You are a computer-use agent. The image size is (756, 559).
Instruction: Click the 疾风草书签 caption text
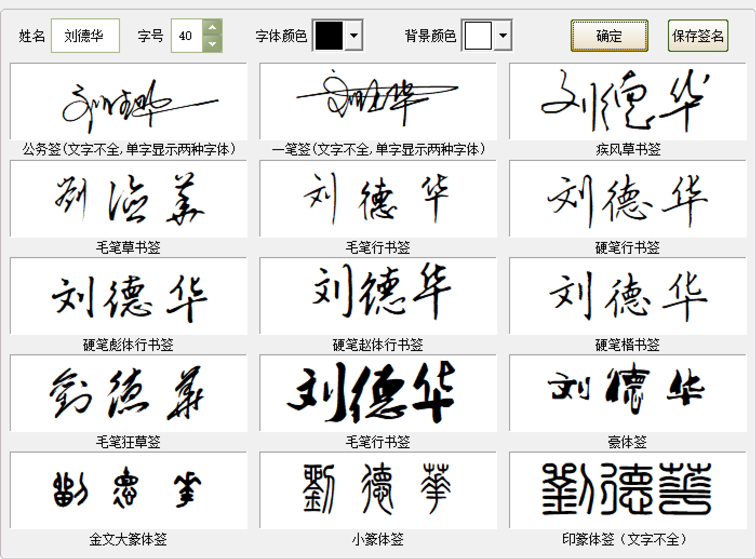628,150
